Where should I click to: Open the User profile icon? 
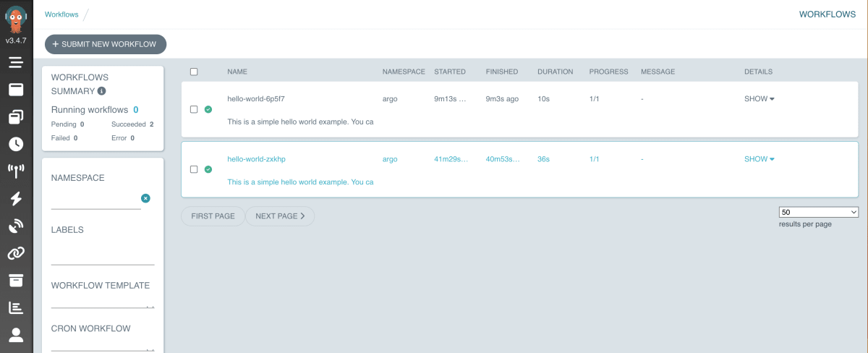coord(16,335)
